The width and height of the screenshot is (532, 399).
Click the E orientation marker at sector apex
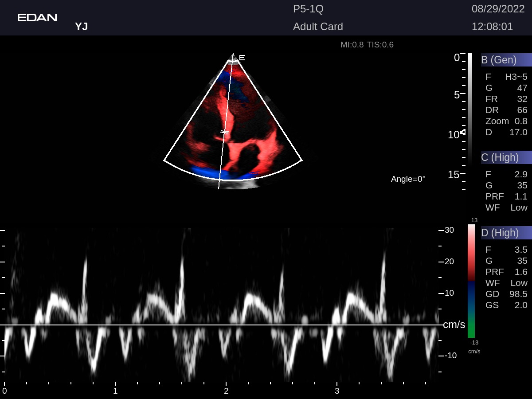coord(242,58)
